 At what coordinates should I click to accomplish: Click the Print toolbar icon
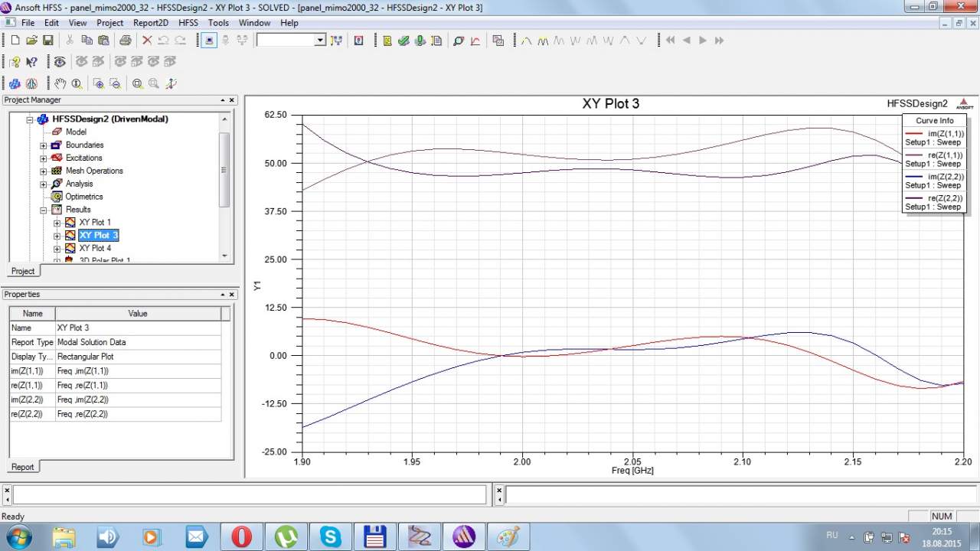[x=125, y=41]
